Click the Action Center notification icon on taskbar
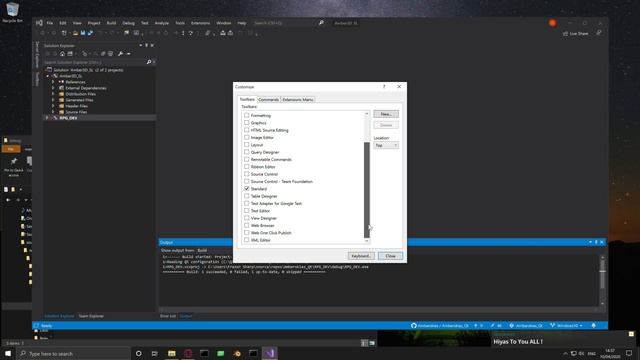Image resolution: width=640 pixels, height=360 pixels. click(629, 353)
